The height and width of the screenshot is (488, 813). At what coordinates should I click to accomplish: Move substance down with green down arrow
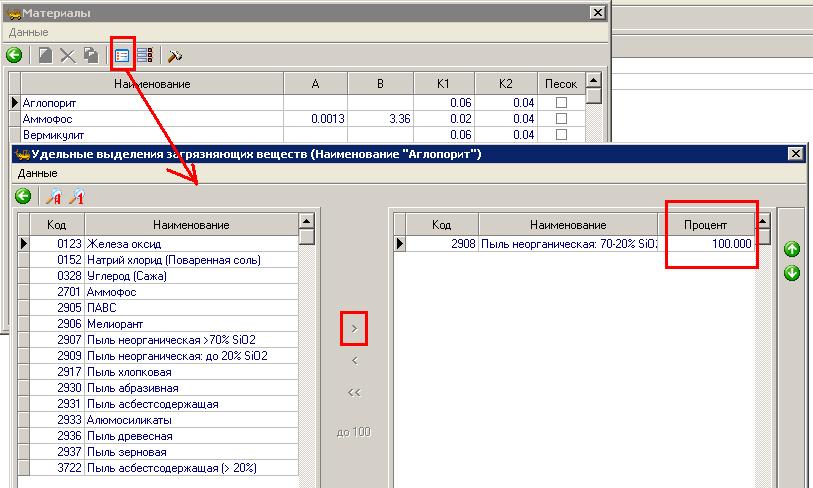point(792,273)
